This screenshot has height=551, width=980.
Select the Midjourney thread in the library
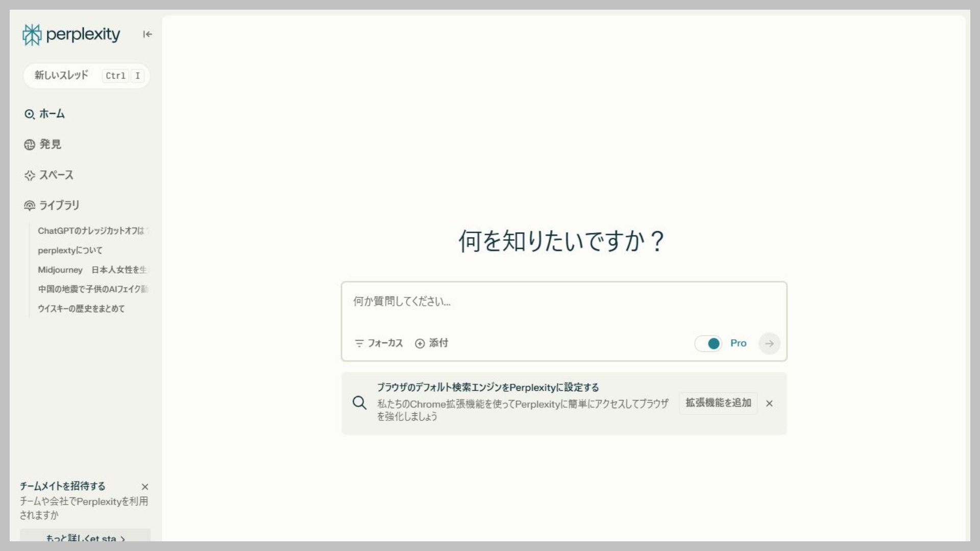click(x=93, y=270)
